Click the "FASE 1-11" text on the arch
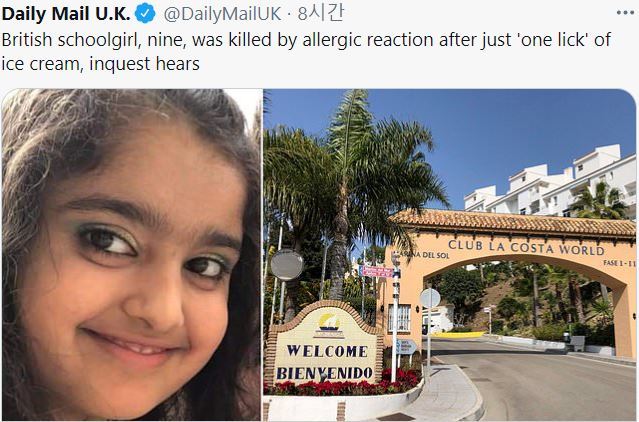 coord(619,264)
